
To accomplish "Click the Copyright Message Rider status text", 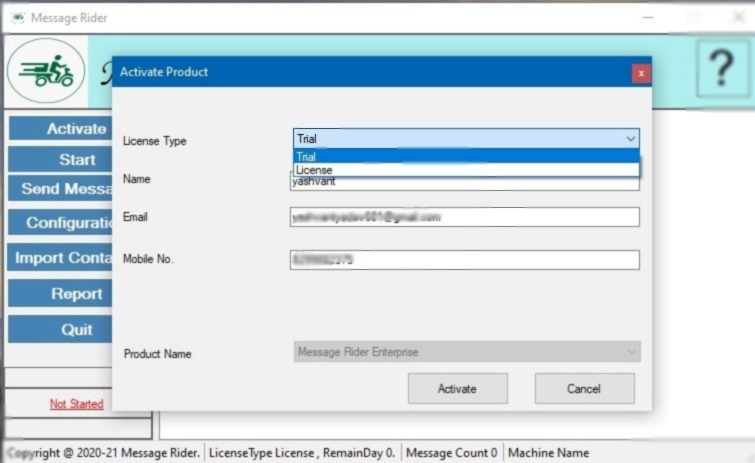I will [104, 453].
